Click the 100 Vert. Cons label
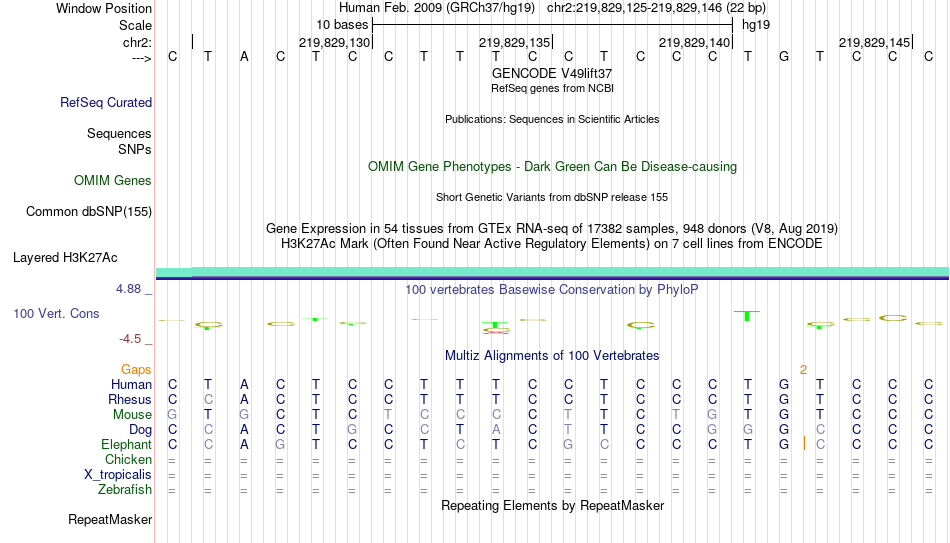Screen dimensions: 950x543 coord(56,313)
